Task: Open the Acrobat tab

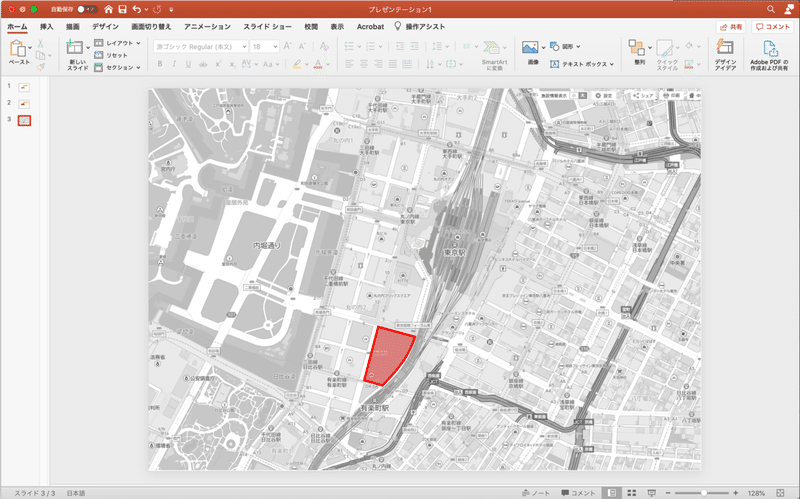Action: pyautogui.click(x=370, y=27)
